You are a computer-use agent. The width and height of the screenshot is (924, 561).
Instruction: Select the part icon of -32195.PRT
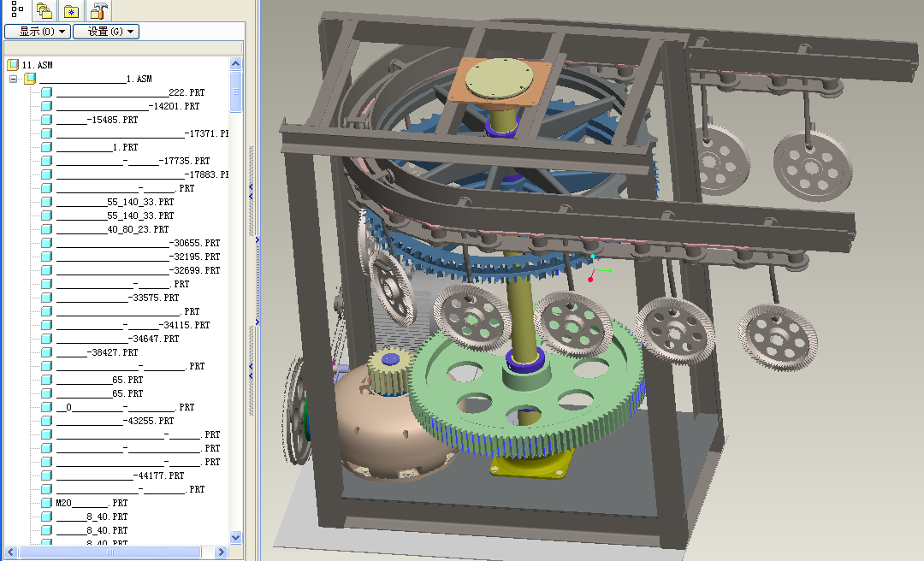[46, 257]
